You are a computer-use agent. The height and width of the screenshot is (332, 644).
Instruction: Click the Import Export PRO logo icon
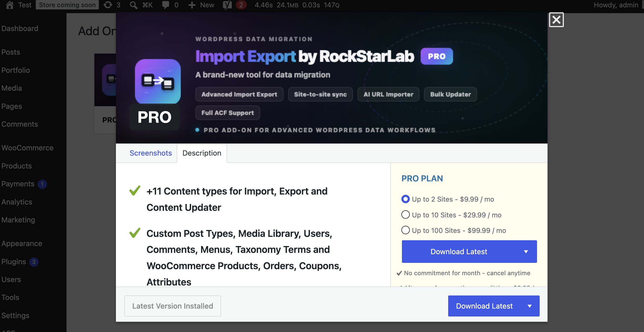click(158, 81)
